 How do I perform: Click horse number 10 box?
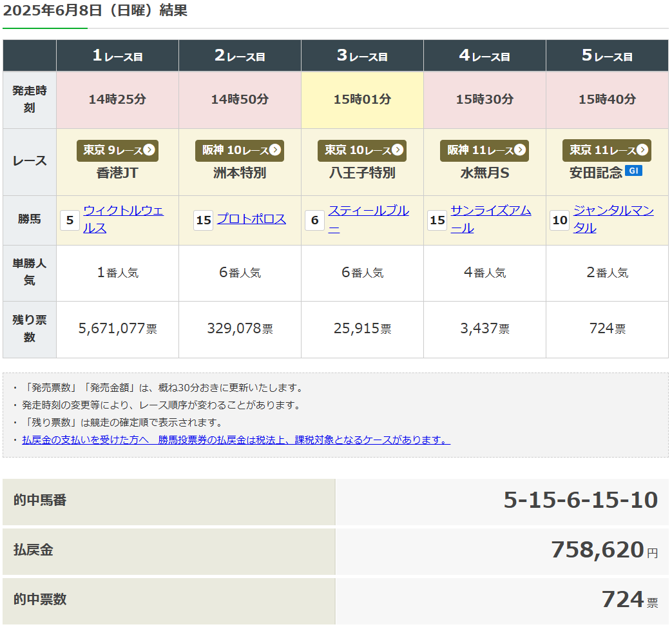click(560, 220)
